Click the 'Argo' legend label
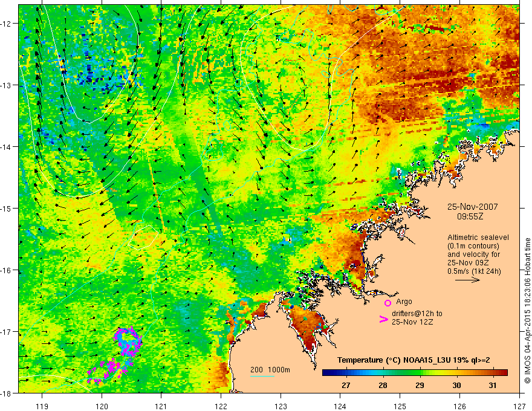 pos(404,302)
